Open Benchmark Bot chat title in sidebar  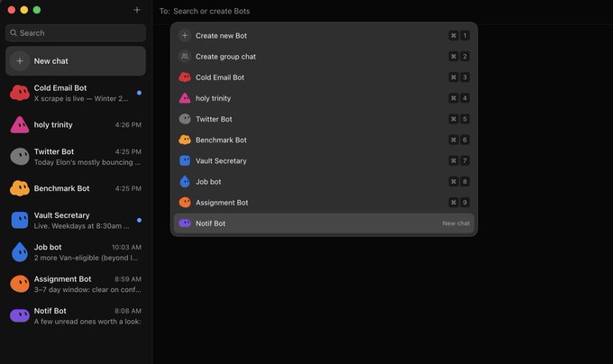[x=62, y=188]
